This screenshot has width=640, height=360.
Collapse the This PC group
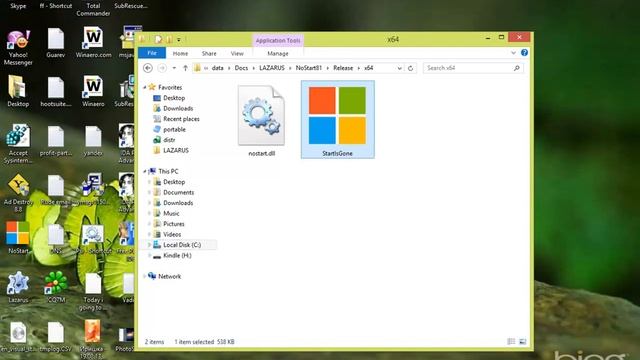tap(144, 171)
